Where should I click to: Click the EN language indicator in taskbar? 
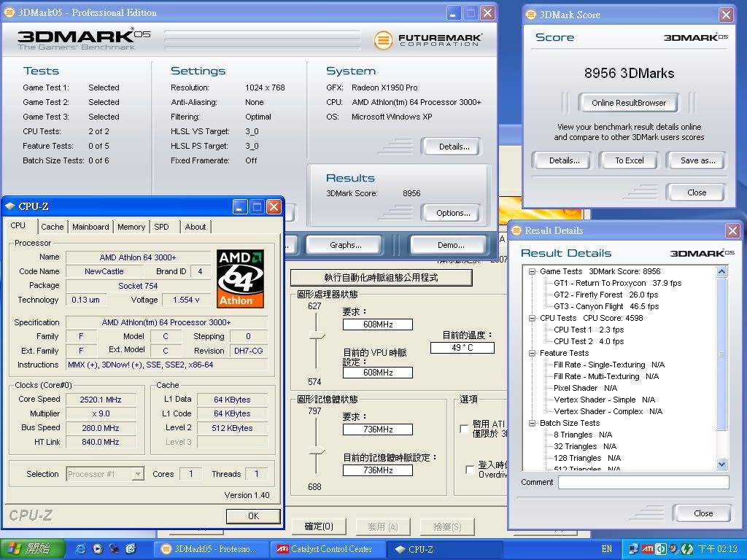[x=606, y=549]
